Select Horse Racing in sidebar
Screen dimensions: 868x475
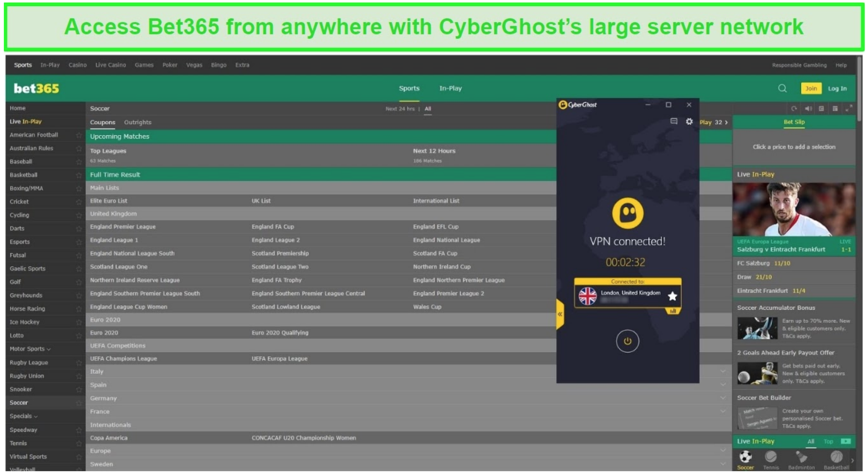tap(27, 309)
